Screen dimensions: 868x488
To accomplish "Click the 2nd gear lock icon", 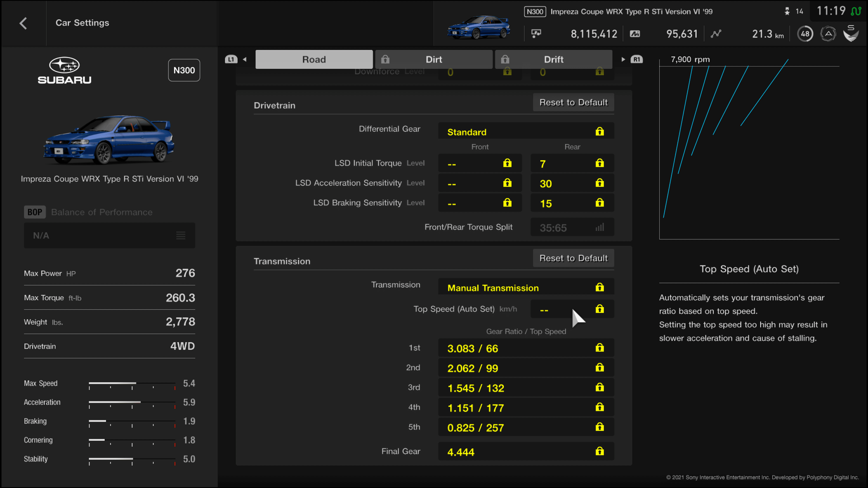I will click(x=599, y=367).
